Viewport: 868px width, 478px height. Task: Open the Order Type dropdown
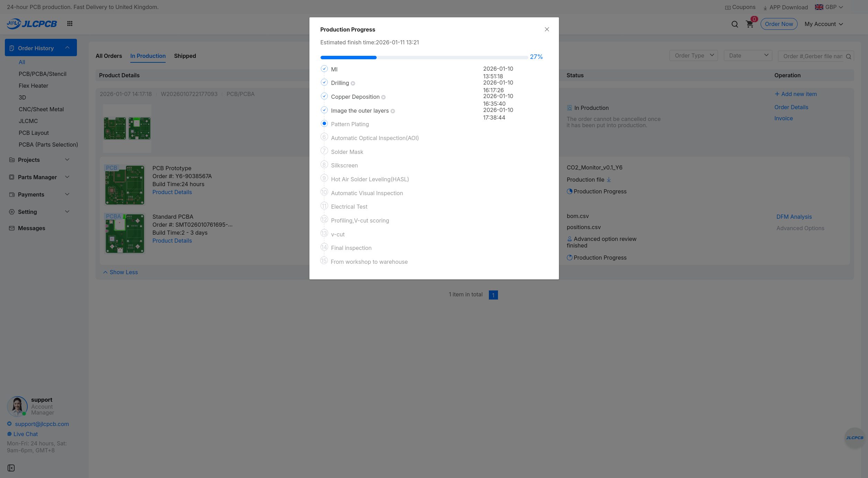click(x=693, y=55)
